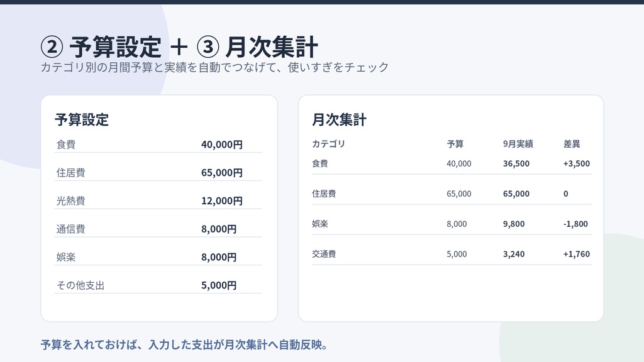Click the '予算設定' card heading

82,119
